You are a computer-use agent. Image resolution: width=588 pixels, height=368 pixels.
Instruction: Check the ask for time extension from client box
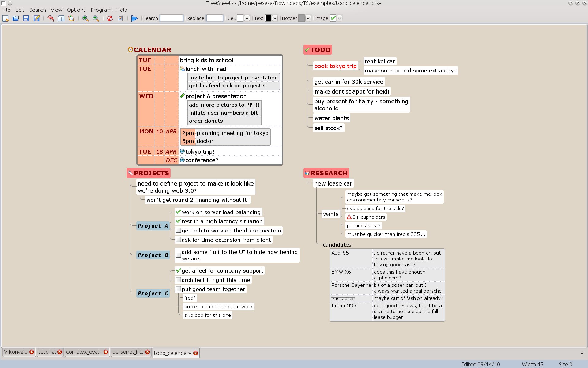click(x=179, y=240)
